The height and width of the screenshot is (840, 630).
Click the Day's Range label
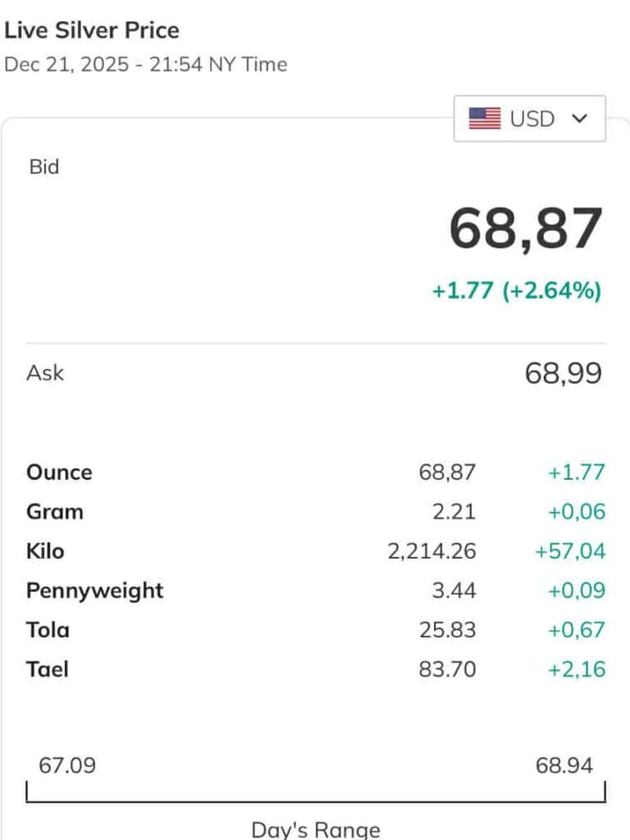pos(316,829)
